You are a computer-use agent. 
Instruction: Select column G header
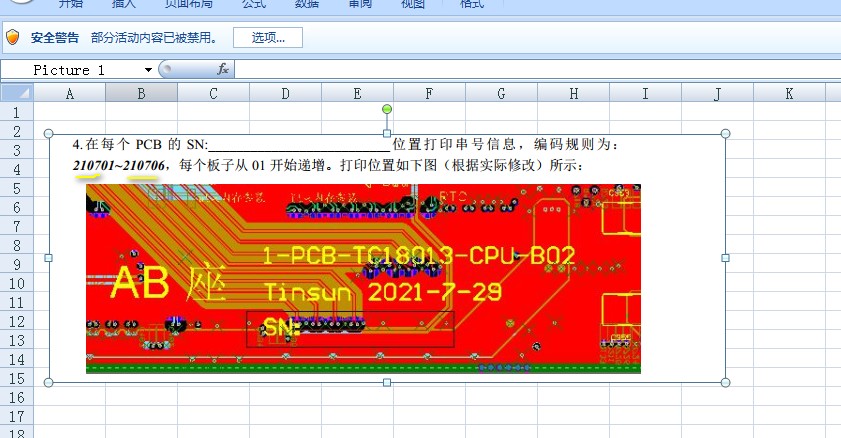coord(501,93)
